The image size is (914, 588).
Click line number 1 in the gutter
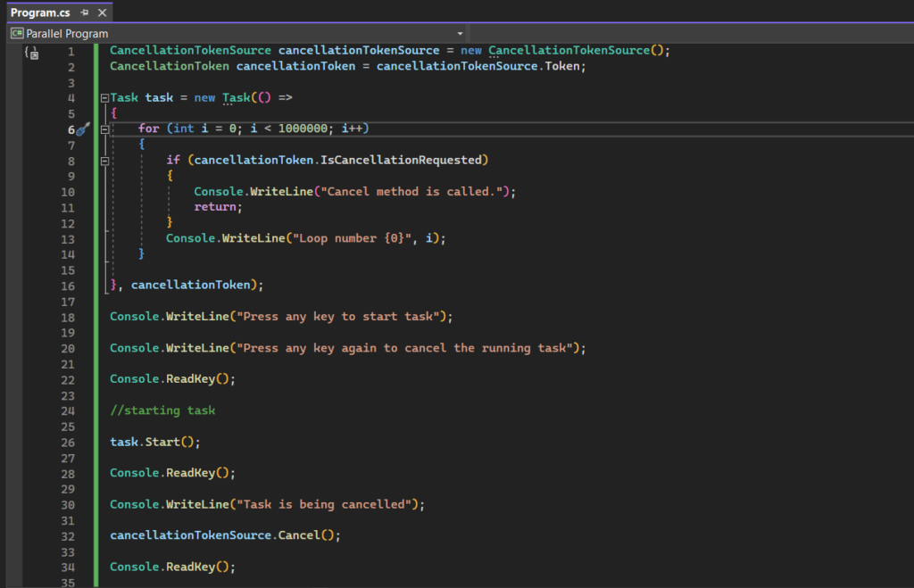pos(71,51)
